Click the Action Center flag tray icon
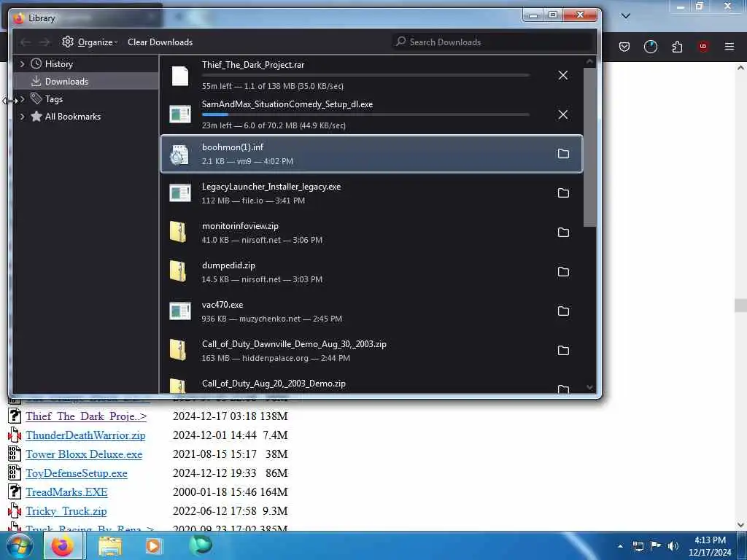The width and height of the screenshot is (747, 560). (656, 546)
